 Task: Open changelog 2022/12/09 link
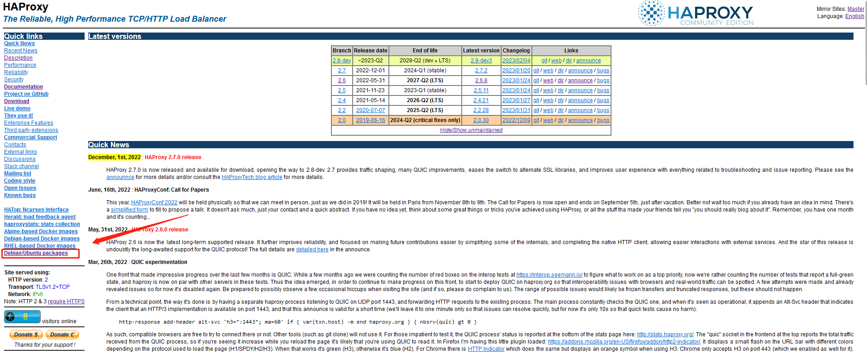[516, 120]
